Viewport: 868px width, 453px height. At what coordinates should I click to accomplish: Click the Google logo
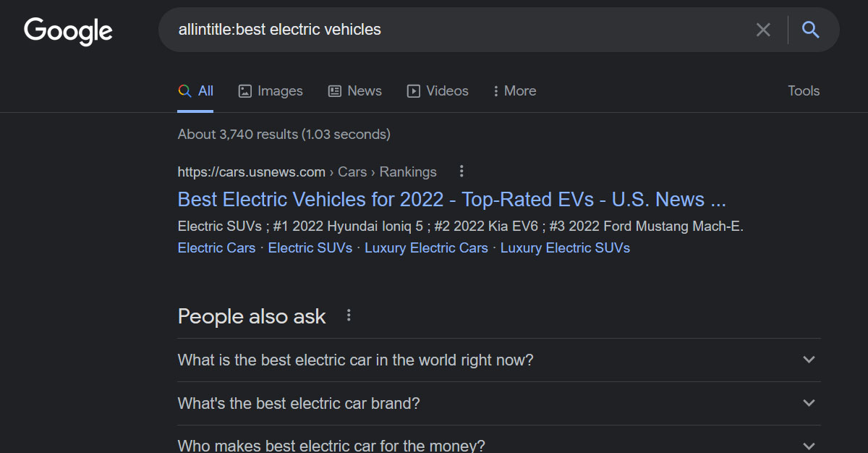click(68, 31)
